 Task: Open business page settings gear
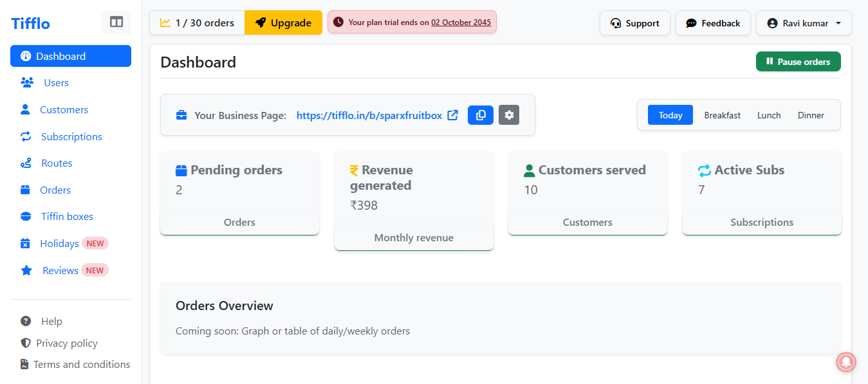(x=509, y=115)
